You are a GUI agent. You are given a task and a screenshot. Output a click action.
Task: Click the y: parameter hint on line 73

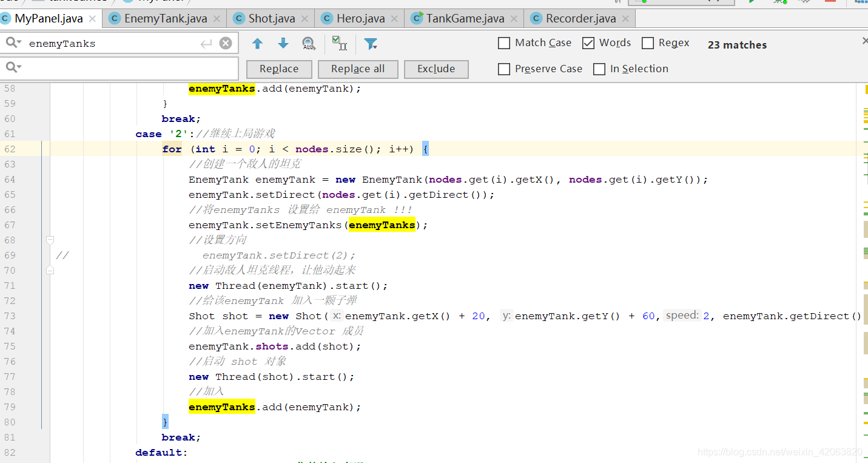(506, 316)
